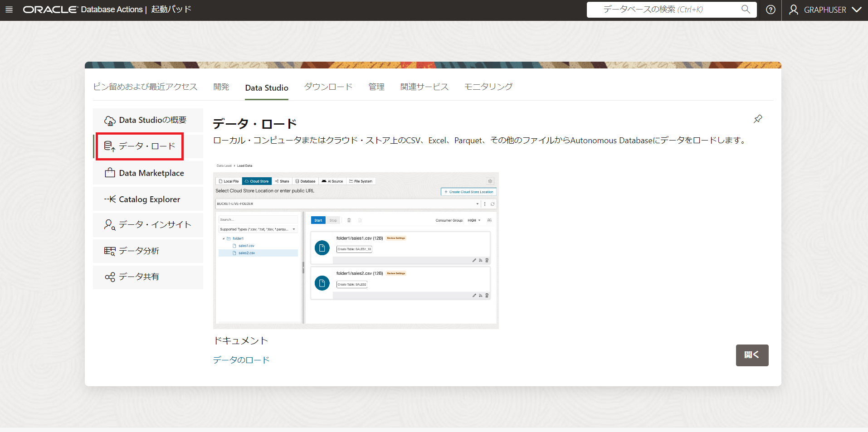This screenshot has width=868, height=432.
Task: Click the search magnifier icon
Action: [746, 10]
